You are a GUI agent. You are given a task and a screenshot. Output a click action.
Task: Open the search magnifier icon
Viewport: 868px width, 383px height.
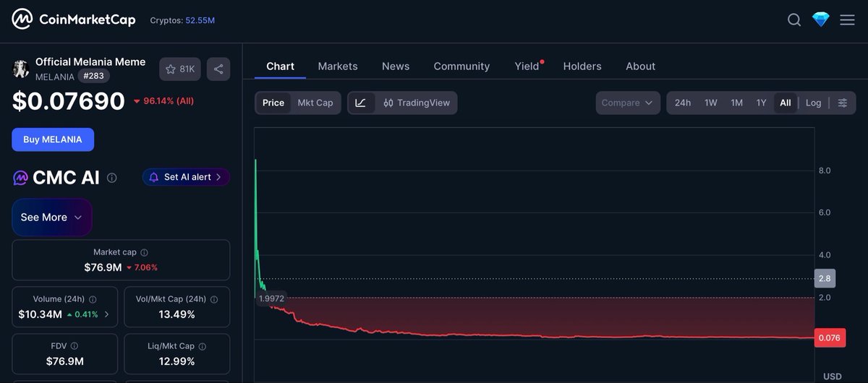point(794,20)
